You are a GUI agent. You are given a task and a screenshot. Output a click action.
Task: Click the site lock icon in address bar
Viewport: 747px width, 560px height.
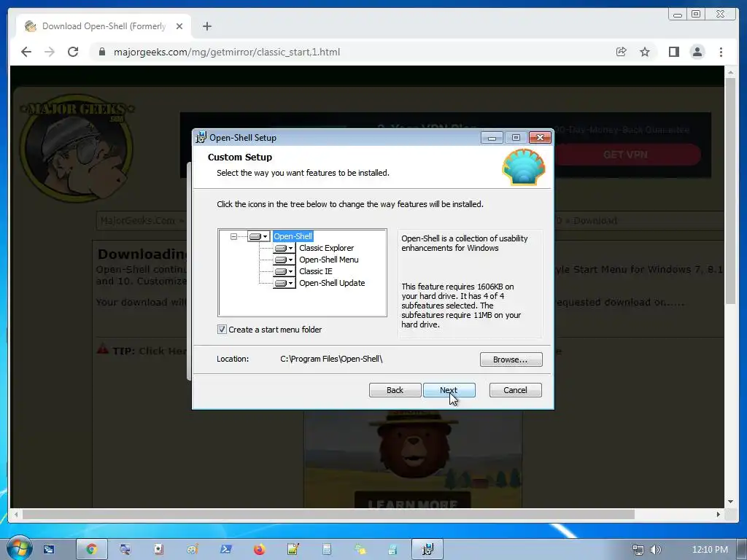[x=102, y=52]
